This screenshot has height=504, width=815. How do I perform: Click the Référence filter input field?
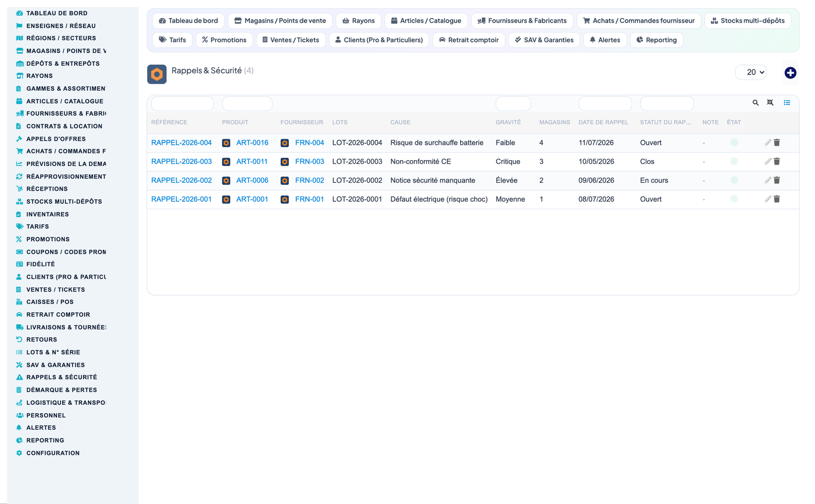click(182, 104)
